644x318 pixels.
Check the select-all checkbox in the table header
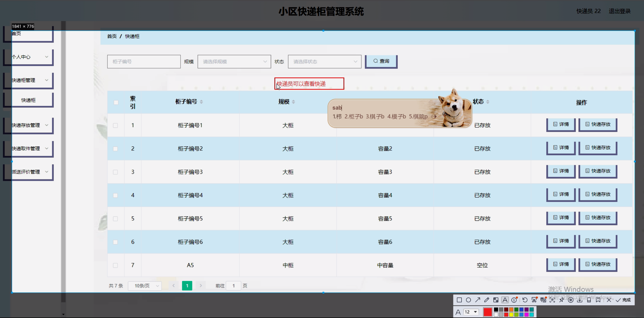pyautogui.click(x=116, y=102)
